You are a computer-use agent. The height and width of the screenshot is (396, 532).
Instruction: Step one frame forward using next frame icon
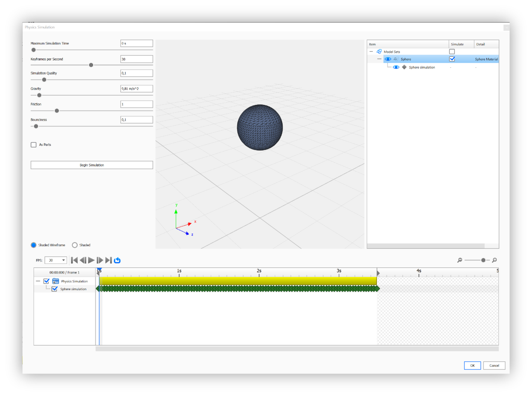tap(100, 260)
